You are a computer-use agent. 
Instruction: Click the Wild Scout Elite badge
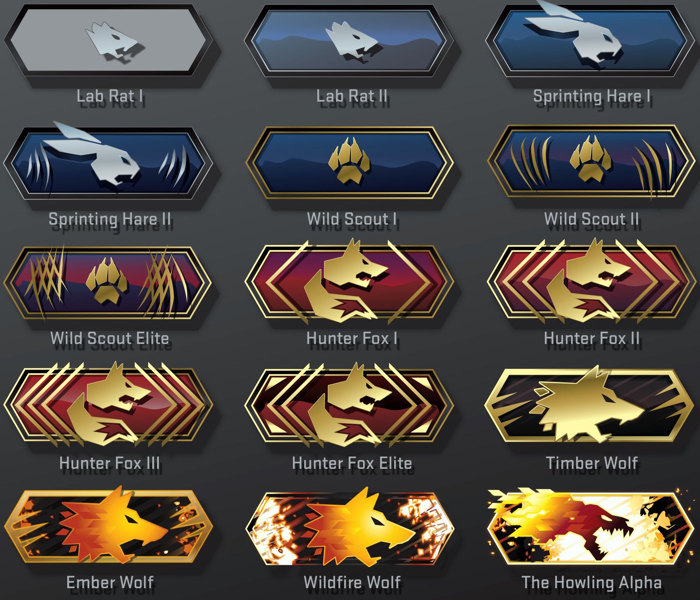pos(107,283)
